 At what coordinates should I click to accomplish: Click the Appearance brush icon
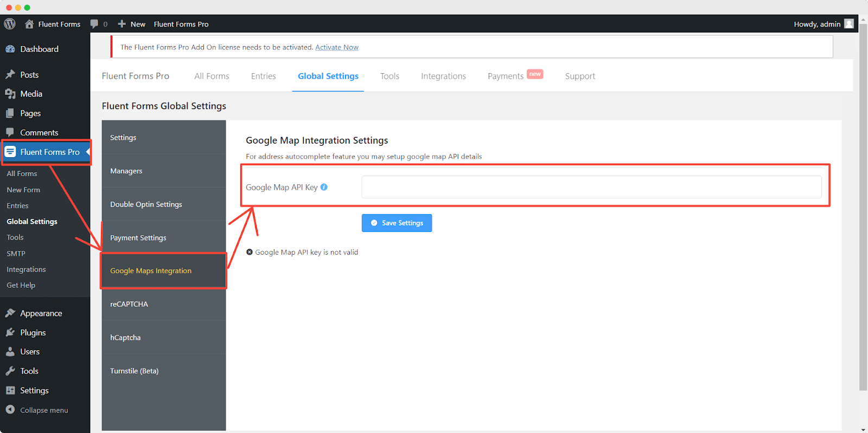tap(10, 313)
